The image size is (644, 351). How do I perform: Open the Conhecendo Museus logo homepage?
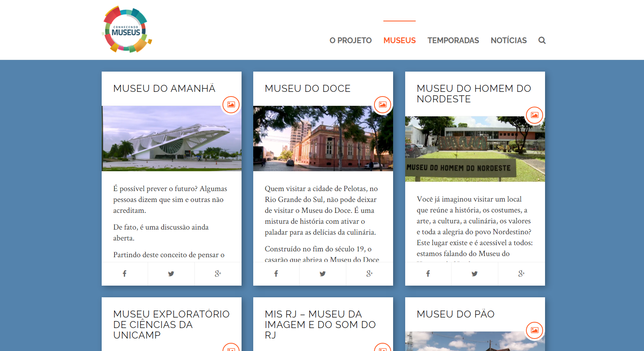(127, 30)
